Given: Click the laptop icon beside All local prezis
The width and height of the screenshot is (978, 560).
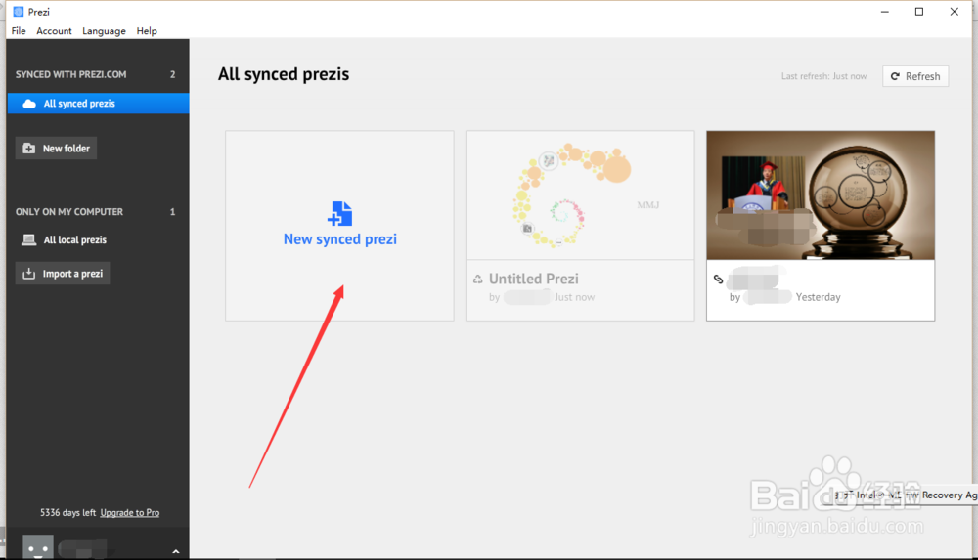Looking at the screenshot, I should (x=28, y=240).
